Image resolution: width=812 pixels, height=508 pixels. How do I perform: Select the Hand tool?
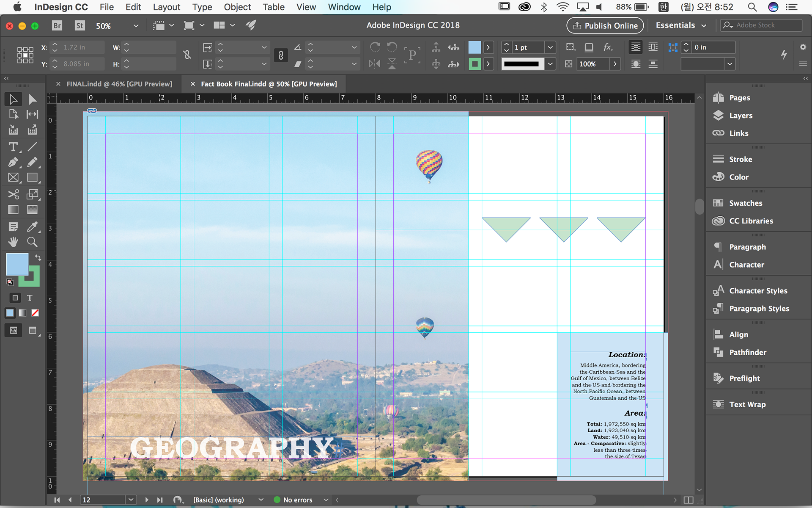[13, 242]
